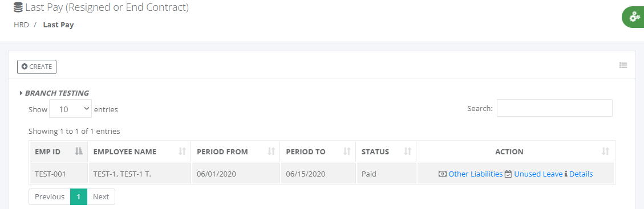Sort by Status column arrows
Screen dimensions: 644x209
(x=407, y=151)
